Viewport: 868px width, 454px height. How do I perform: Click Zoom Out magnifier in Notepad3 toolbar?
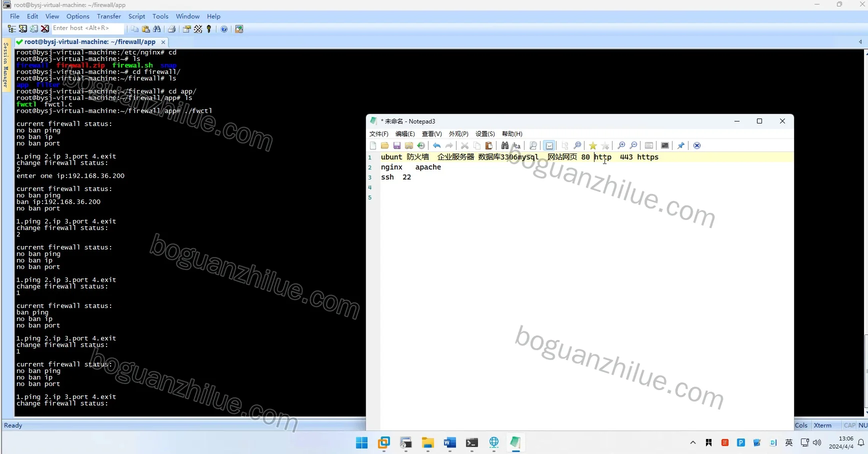[633, 145]
